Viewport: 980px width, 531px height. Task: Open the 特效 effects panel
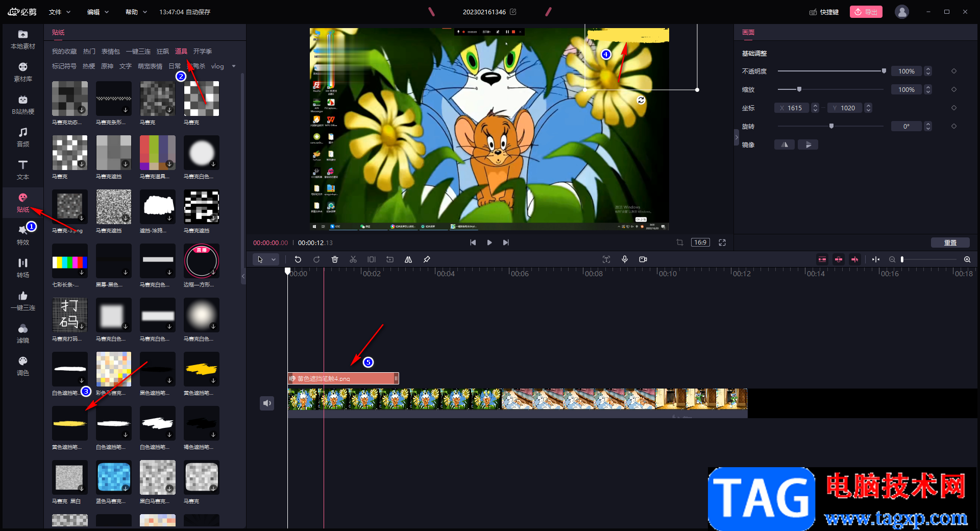pos(23,235)
